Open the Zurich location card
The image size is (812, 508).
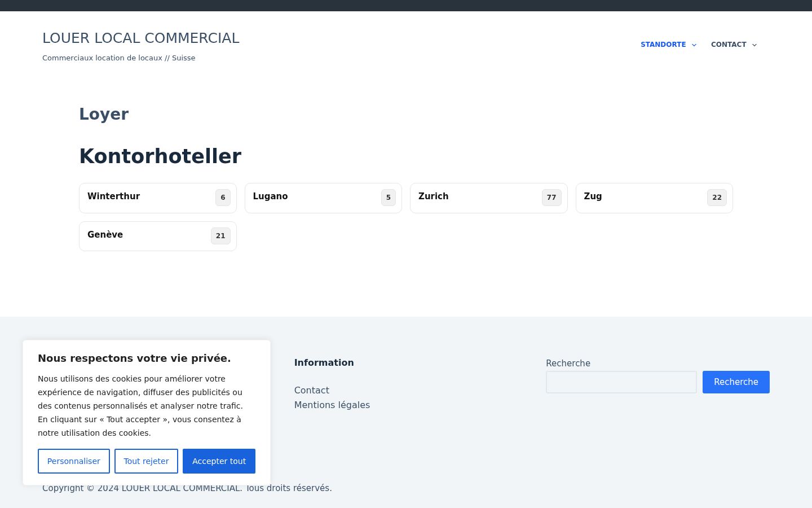click(x=489, y=198)
